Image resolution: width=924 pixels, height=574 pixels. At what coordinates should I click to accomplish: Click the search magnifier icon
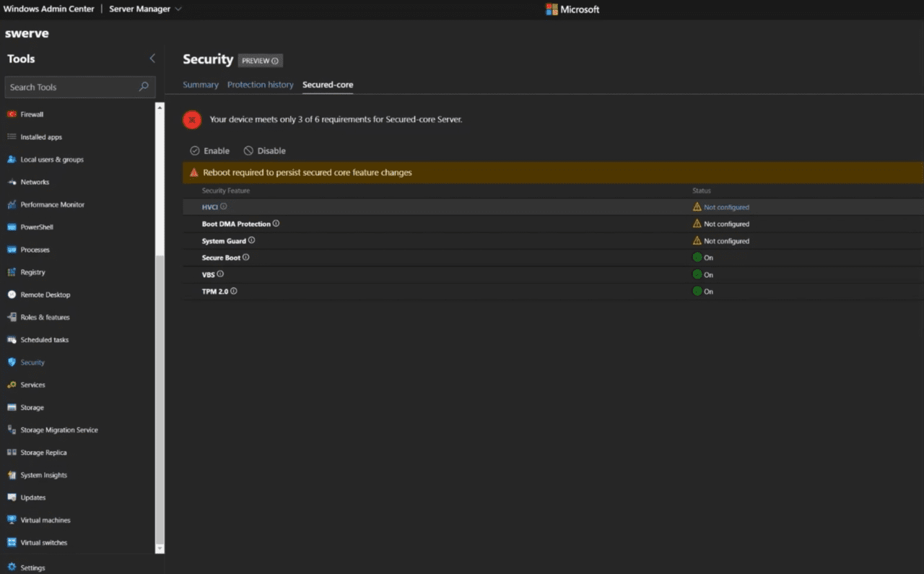pos(144,87)
